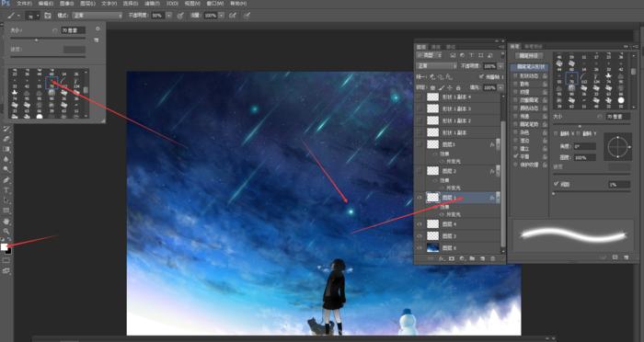The height and width of the screenshot is (342, 644).
Task: Open Layers panel blend mode 正常 dropdown
Action: click(437, 65)
